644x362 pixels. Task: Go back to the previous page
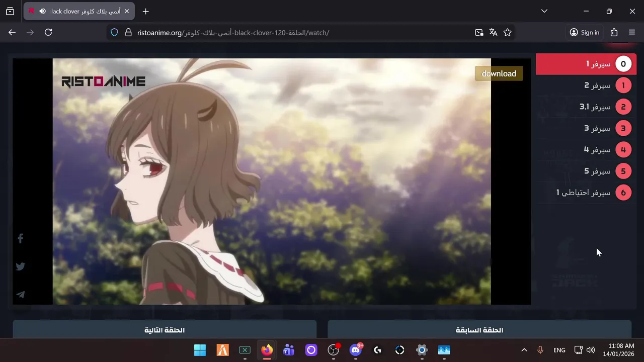pyautogui.click(x=12, y=32)
